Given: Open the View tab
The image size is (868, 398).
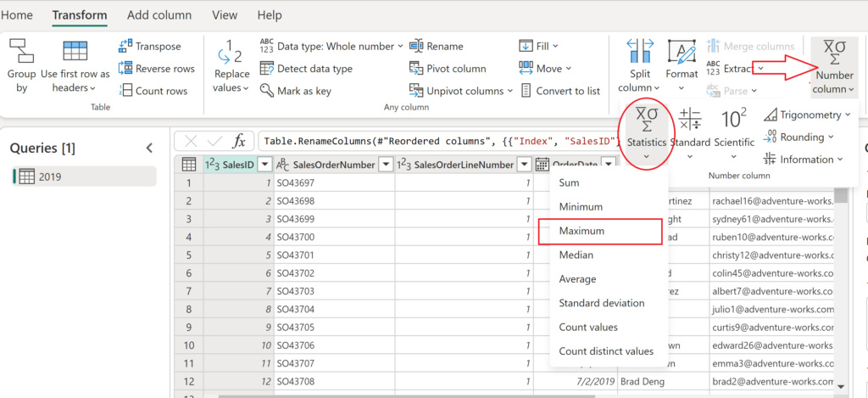Looking at the screenshot, I should click(225, 15).
